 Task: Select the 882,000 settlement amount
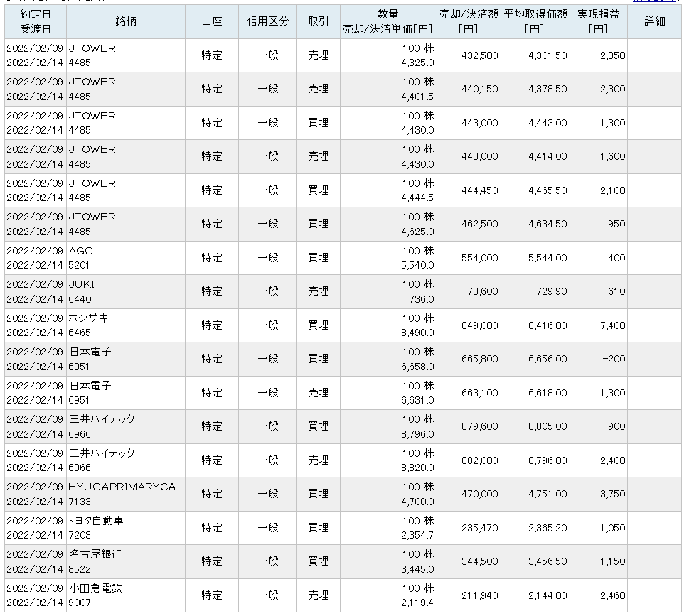[x=479, y=461]
